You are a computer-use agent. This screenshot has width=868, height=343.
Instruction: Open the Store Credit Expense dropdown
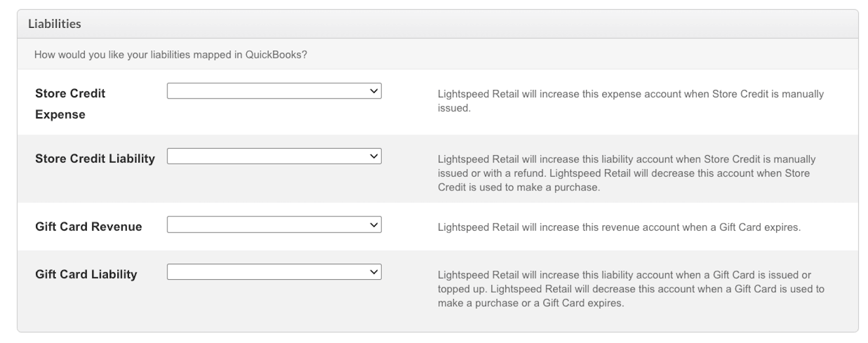coord(274,91)
